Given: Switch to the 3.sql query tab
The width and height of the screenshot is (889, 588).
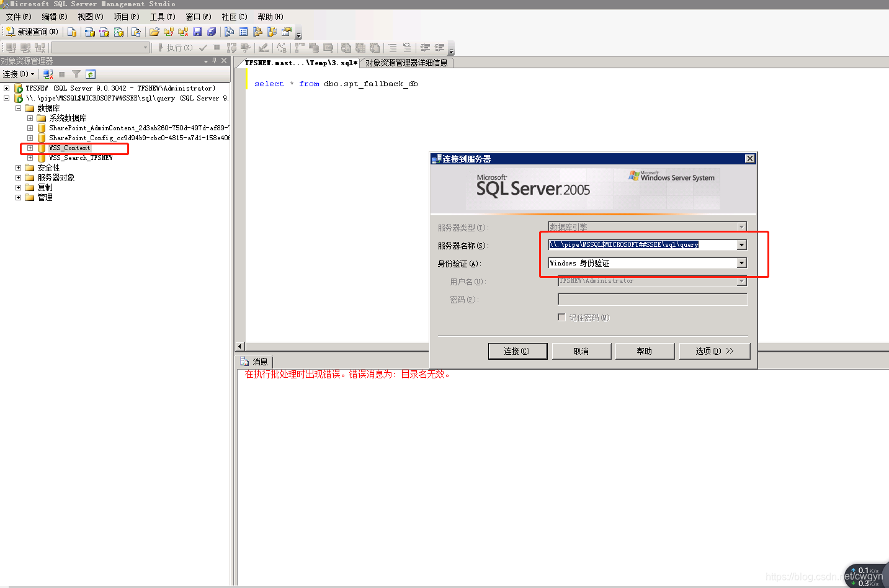Looking at the screenshot, I should click(x=301, y=63).
